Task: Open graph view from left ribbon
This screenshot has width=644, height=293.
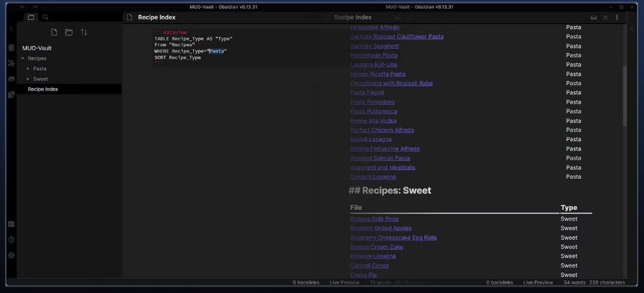Action: (11, 63)
